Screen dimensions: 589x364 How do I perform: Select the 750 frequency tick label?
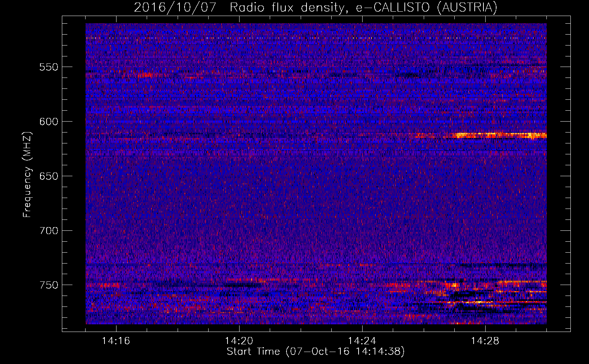[49, 285]
